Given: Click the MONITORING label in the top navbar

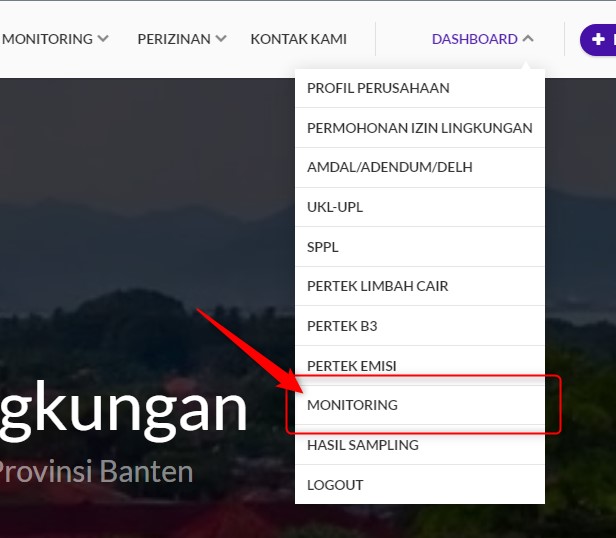Looking at the screenshot, I should (47, 39).
